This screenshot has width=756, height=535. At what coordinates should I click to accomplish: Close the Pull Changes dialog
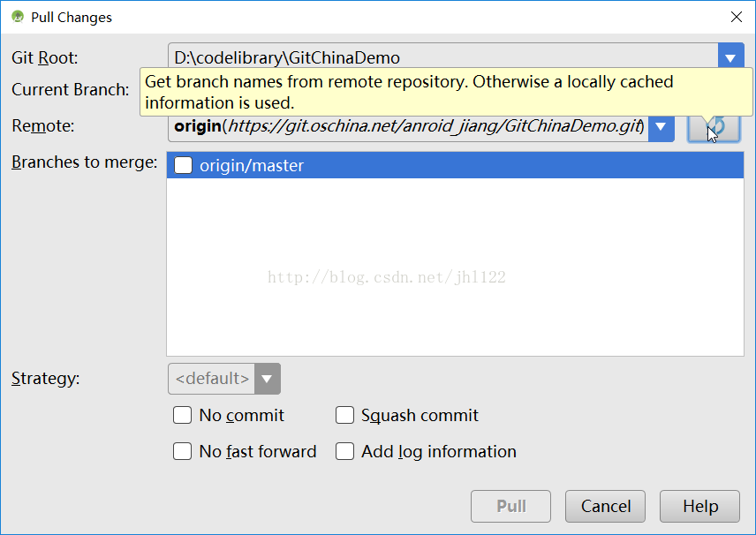click(x=737, y=17)
